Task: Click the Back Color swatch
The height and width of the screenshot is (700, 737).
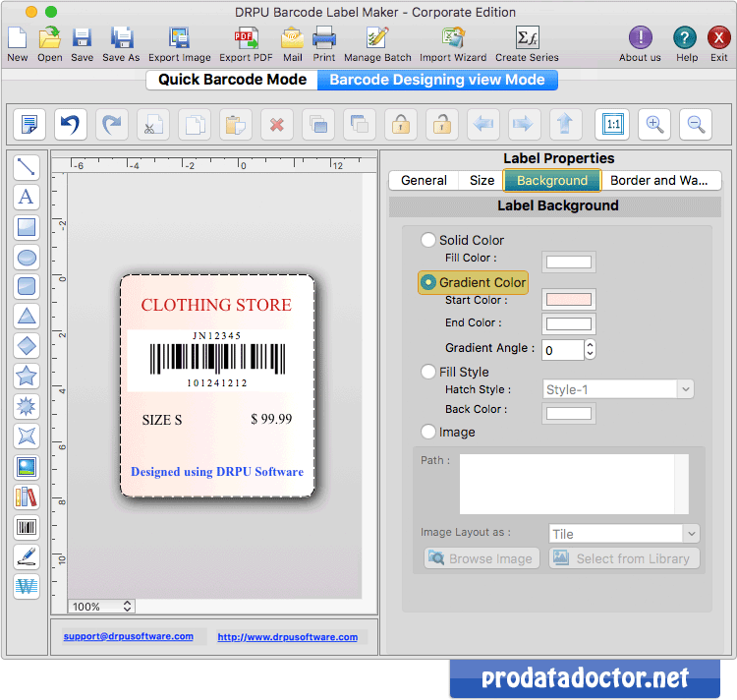Action: coord(569,413)
